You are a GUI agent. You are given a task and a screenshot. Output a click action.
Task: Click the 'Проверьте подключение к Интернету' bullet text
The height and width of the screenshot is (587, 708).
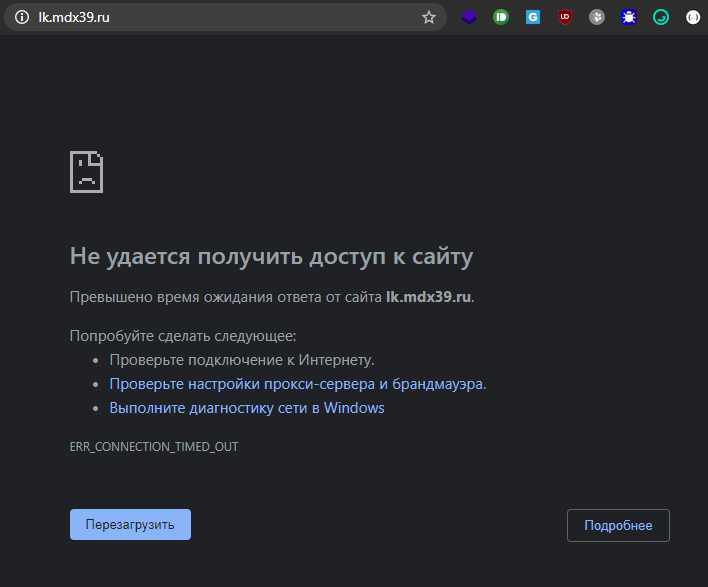click(x=242, y=360)
